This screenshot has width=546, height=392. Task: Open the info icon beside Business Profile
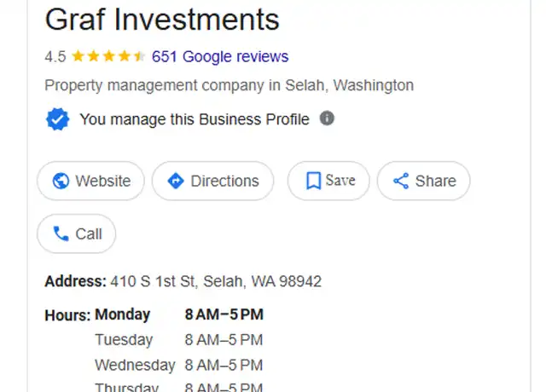[x=327, y=118]
